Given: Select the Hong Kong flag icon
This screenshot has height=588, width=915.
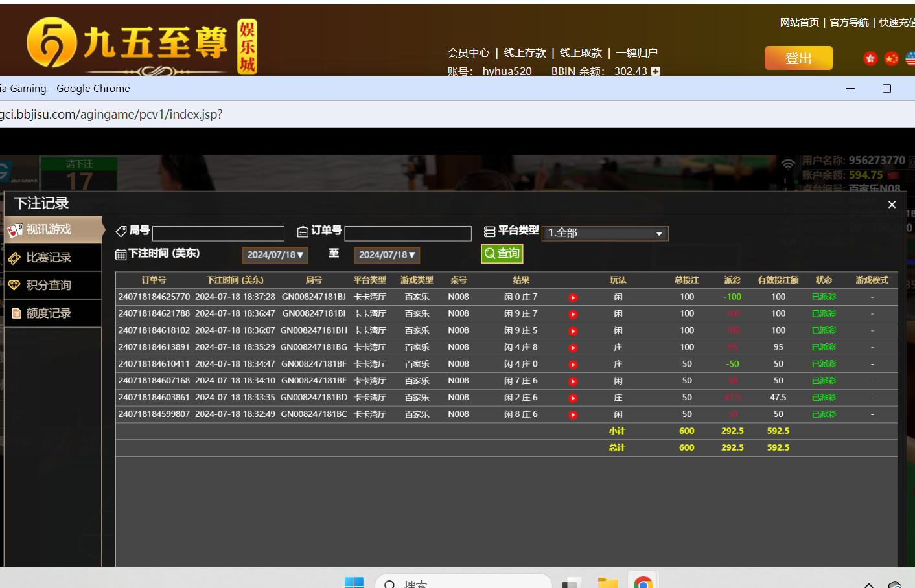Looking at the screenshot, I should click(870, 59).
